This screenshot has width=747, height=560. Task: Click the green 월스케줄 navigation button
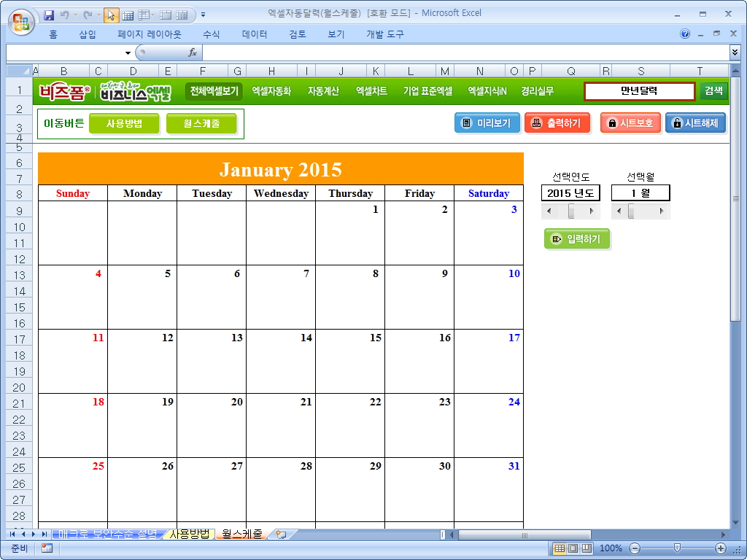pyautogui.click(x=201, y=123)
